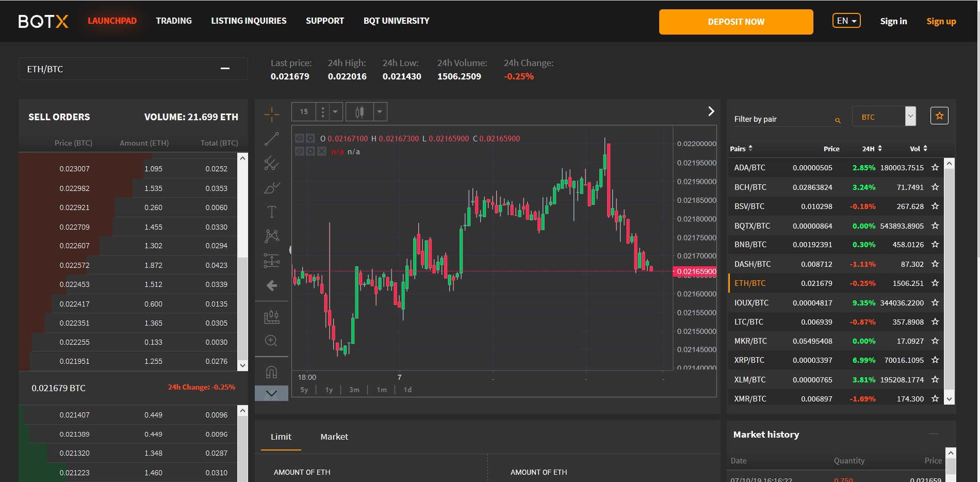The height and width of the screenshot is (482, 980).
Task: Favorite the BNB/BTC pair star
Action: (935, 244)
